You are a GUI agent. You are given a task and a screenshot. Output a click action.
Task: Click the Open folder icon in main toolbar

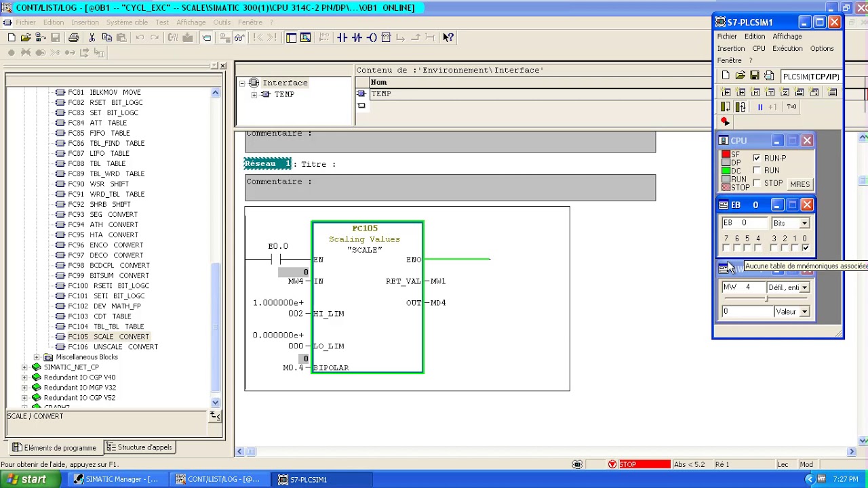pos(26,38)
